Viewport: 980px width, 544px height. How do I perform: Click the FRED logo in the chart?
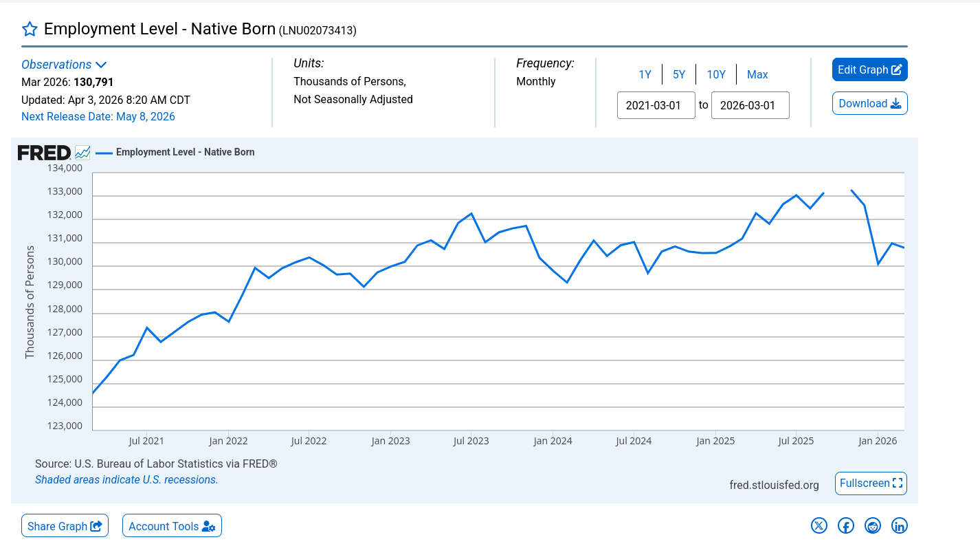44,153
